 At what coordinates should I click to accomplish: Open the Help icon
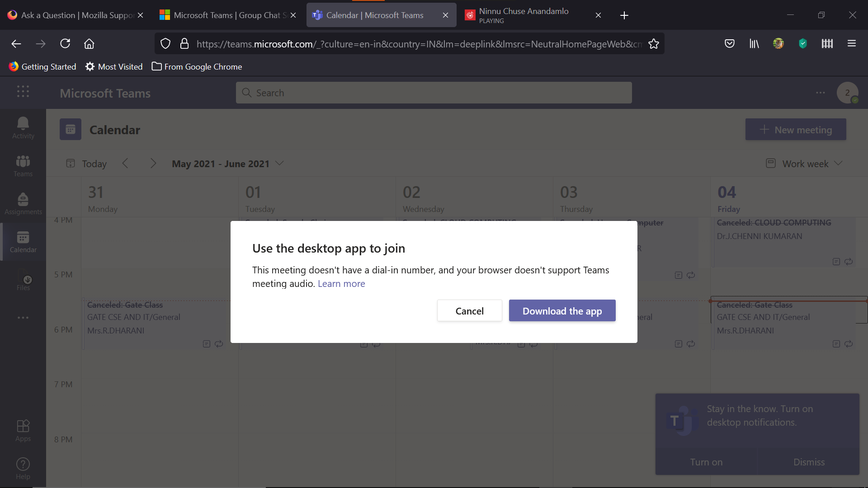23,469
